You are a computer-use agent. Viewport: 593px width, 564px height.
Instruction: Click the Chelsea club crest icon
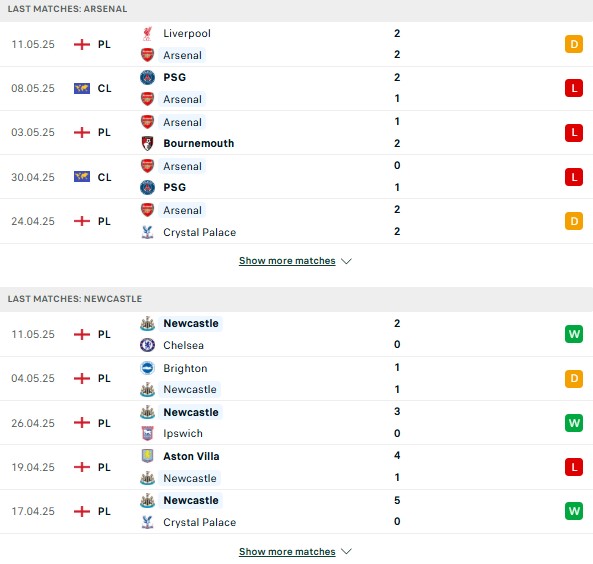(147, 345)
